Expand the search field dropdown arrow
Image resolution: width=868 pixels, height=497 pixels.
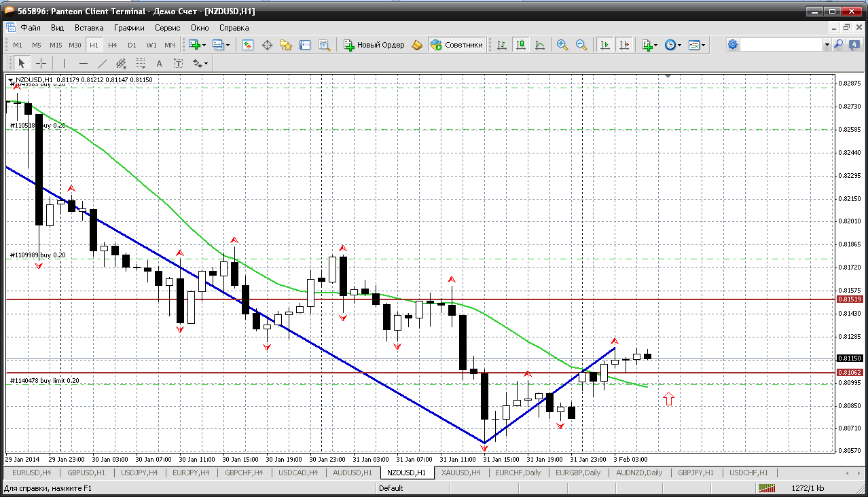[x=827, y=45]
